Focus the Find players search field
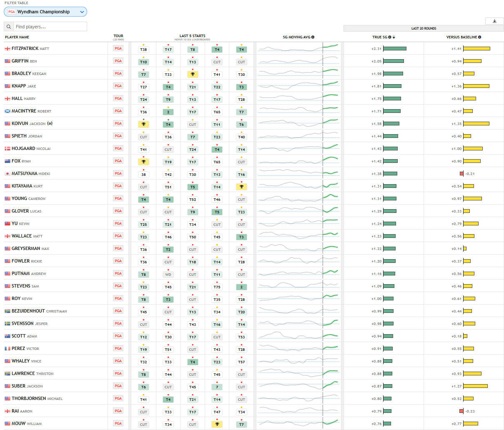The height and width of the screenshot is (430, 504). [50, 27]
